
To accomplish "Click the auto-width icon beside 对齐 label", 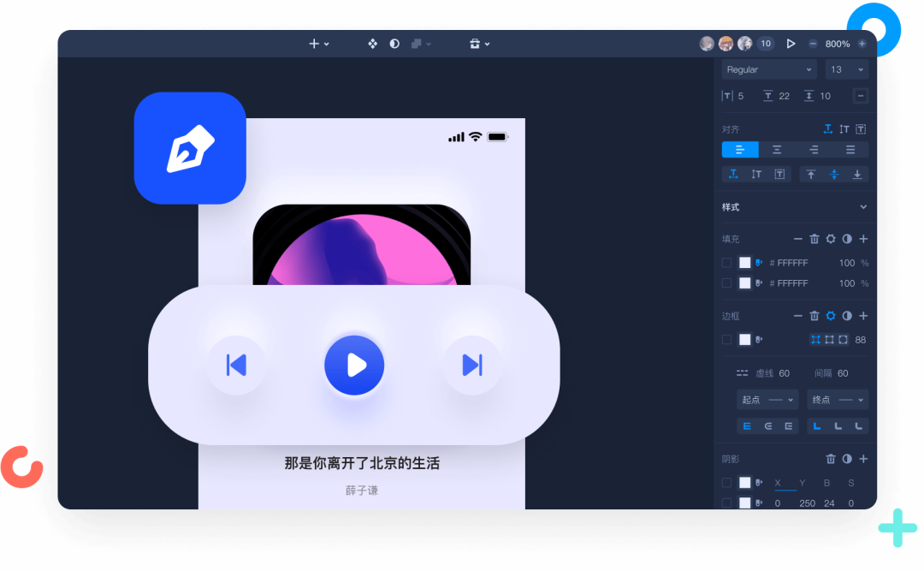I will coord(828,129).
